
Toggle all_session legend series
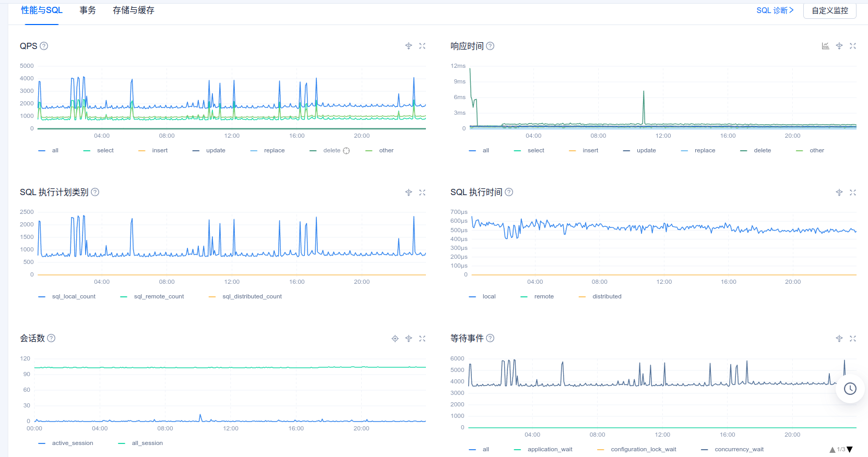pyautogui.click(x=140, y=443)
